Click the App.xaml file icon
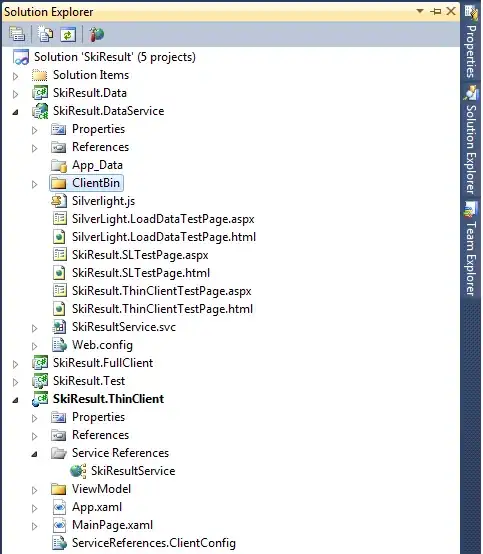Viewport: 483px width, 554px height. pyautogui.click(x=59, y=507)
